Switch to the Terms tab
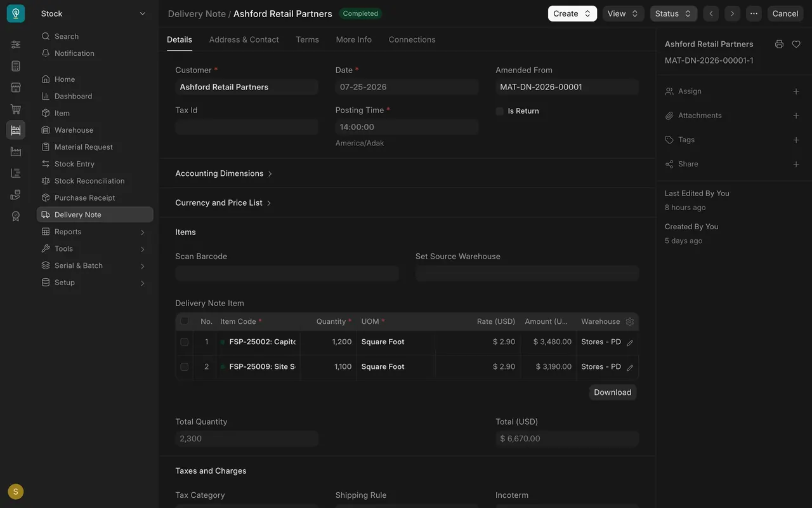The height and width of the screenshot is (508, 812). pos(307,39)
